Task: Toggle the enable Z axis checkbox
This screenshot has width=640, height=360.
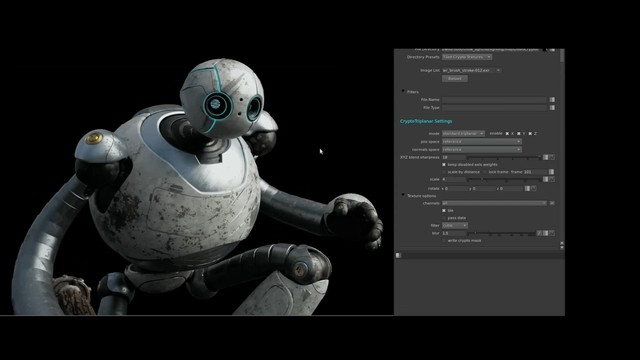Action: (530, 133)
